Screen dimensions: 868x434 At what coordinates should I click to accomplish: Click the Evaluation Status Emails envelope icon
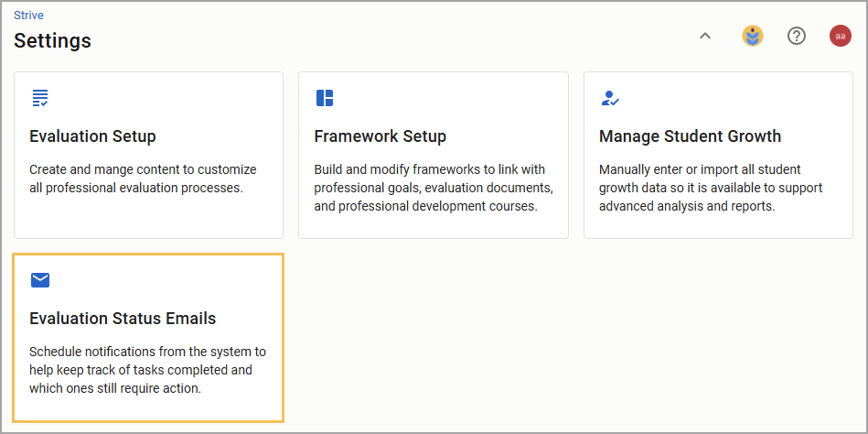(x=40, y=280)
